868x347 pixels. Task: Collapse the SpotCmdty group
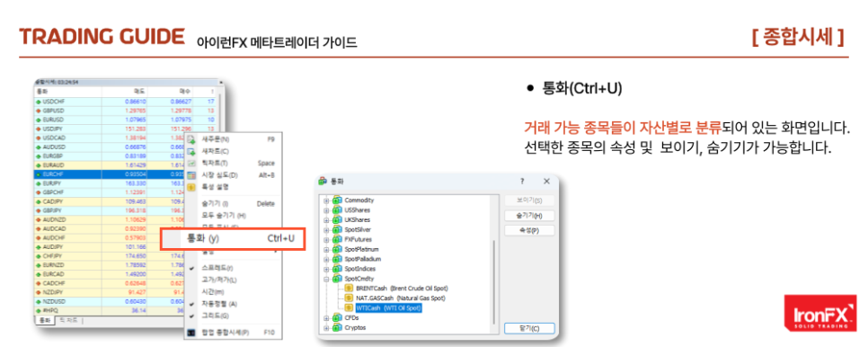tap(326, 279)
